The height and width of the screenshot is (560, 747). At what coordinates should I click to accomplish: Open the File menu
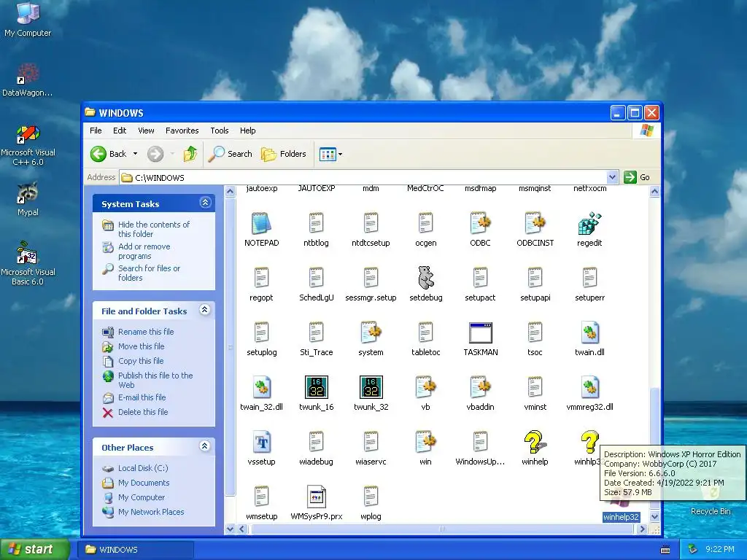coord(96,131)
